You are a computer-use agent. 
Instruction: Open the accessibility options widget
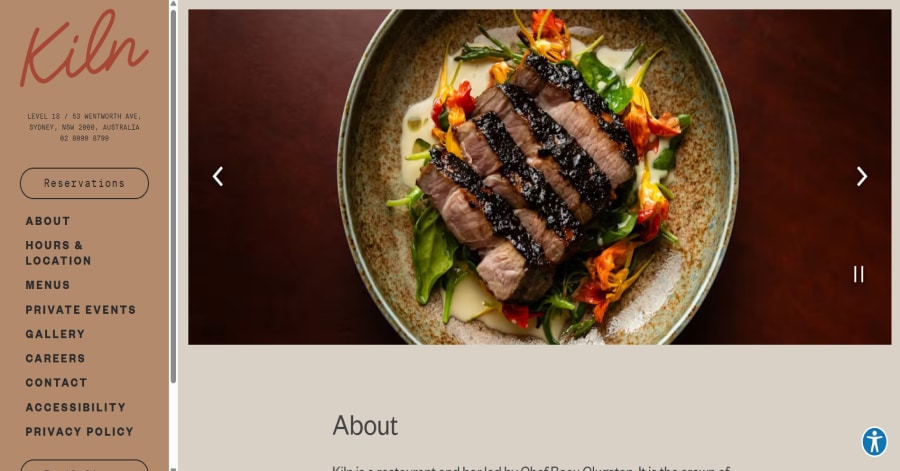click(x=874, y=442)
